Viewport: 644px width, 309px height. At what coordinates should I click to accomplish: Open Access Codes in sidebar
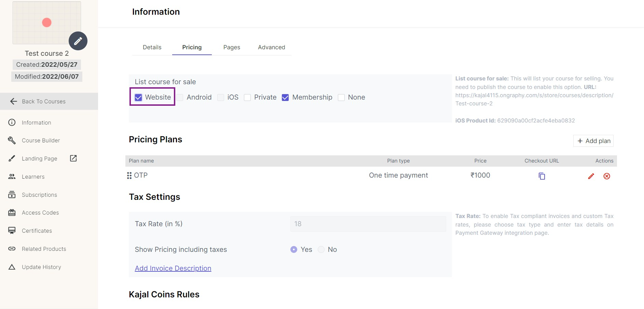click(40, 213)
